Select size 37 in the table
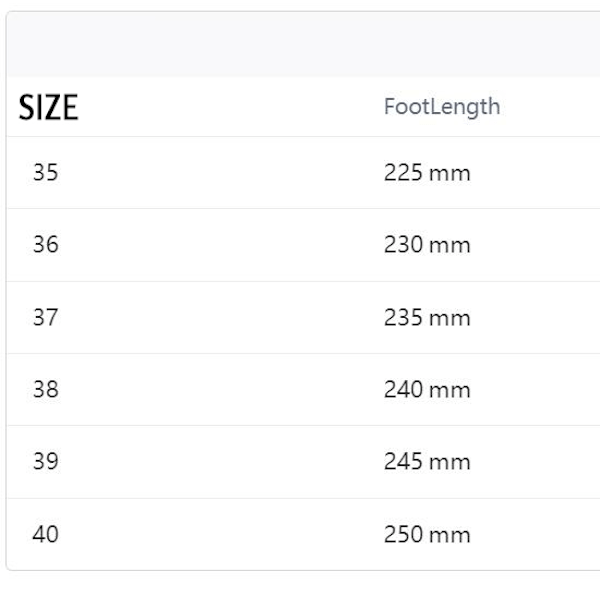 pos(46,317)
